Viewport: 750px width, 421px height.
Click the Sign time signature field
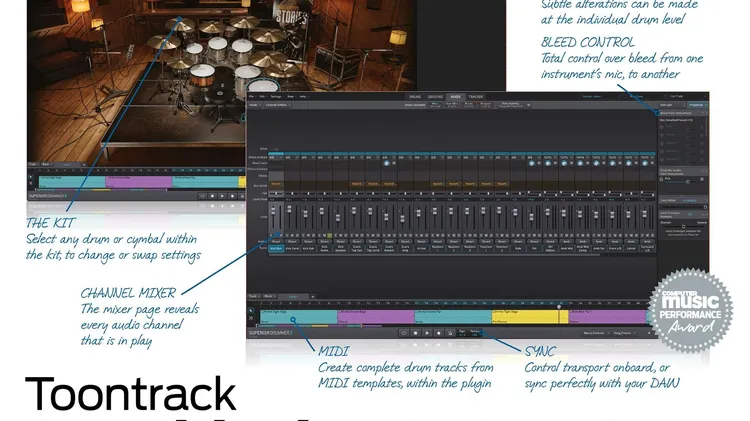coord(462,333)
